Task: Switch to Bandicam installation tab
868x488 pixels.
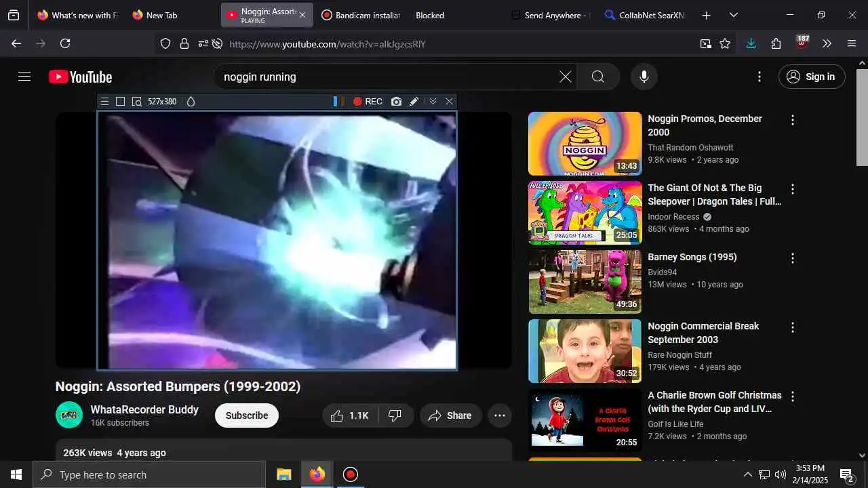Action: tap(361, 15)
